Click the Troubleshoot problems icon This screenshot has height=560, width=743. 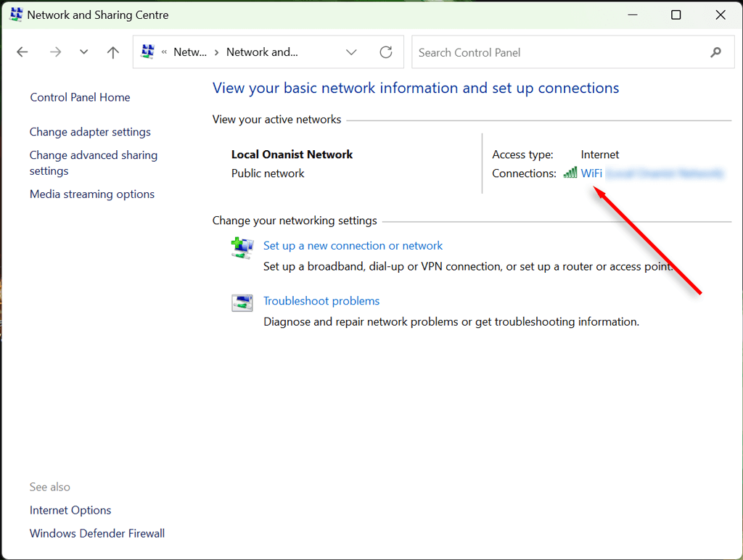(242, 303)
